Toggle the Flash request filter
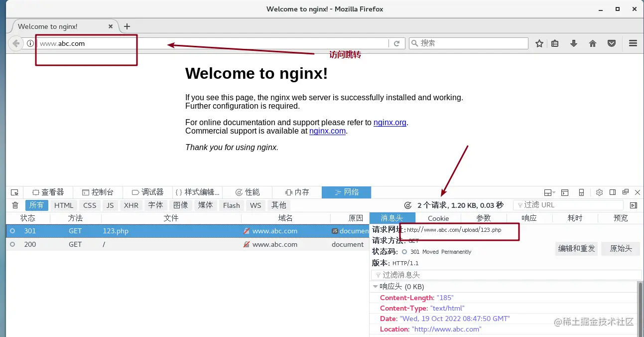The width and height of the screenshot is (644, 337). coord(232,205)
